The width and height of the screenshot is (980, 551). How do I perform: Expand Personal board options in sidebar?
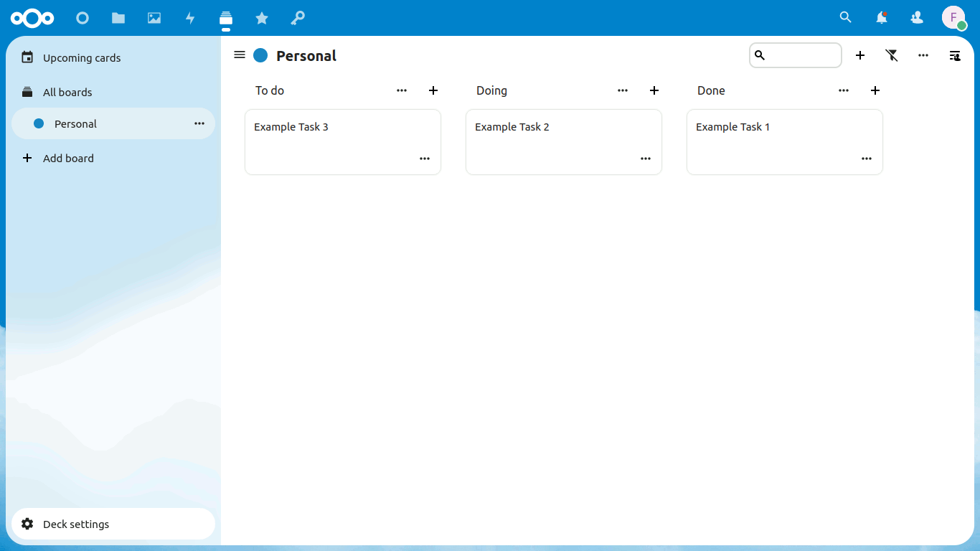tap(199, 124)
